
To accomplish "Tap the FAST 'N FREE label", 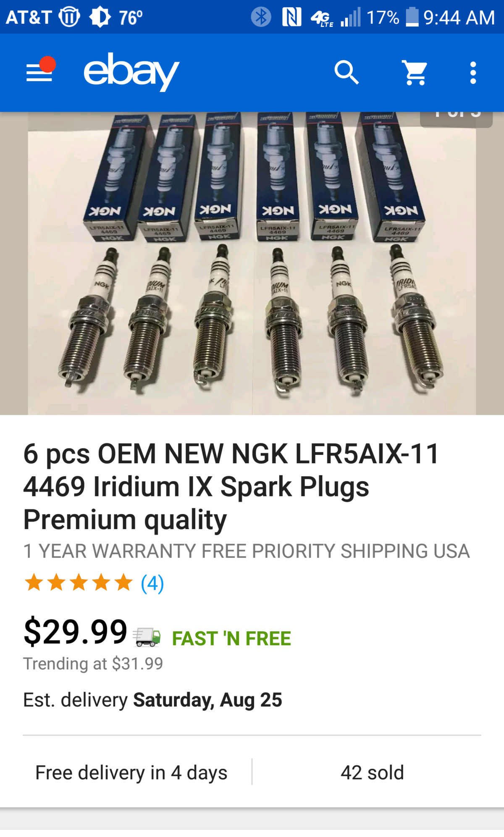I will [x=231, y=638].
